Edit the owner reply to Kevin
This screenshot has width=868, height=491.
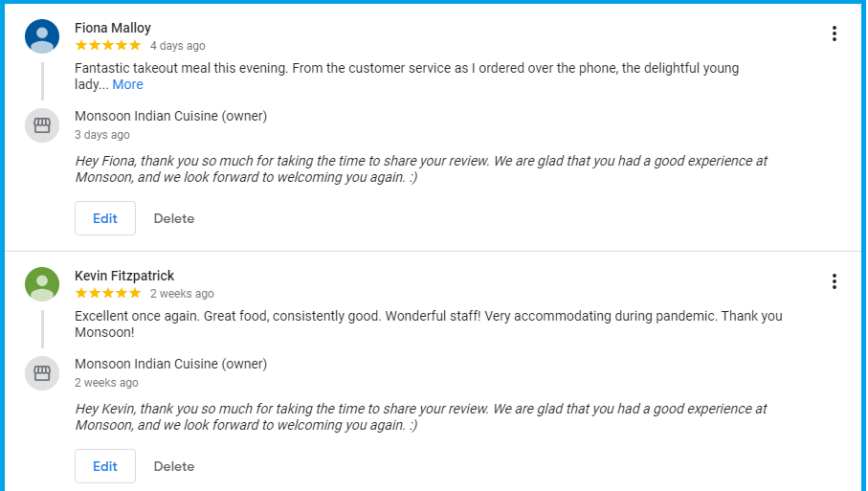105,466
